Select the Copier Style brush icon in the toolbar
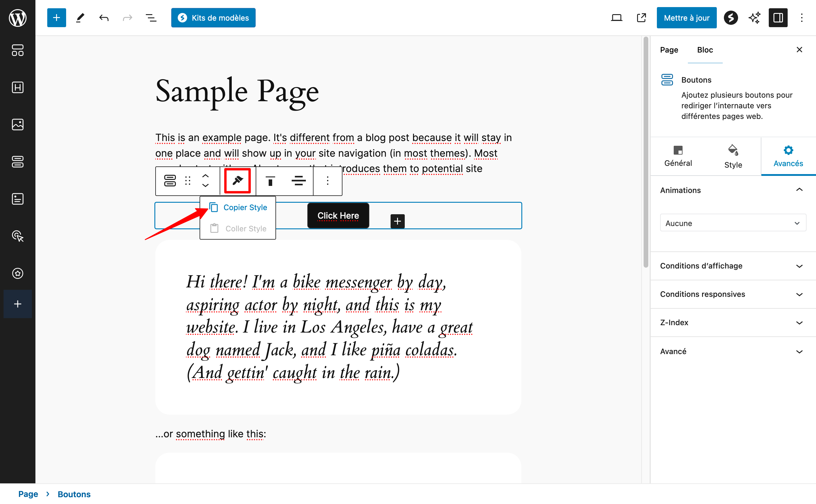Viewport: 816px width, 504px height. (237, 180)
